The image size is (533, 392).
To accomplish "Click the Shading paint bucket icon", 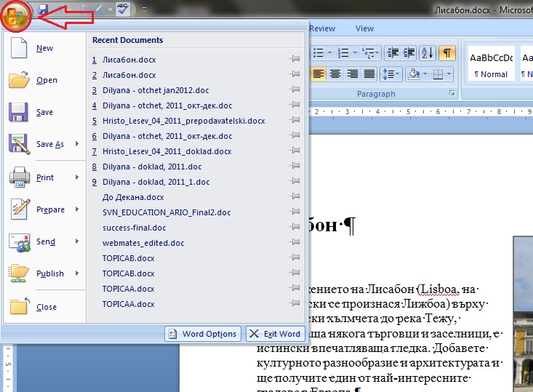I will coord(414,73).
